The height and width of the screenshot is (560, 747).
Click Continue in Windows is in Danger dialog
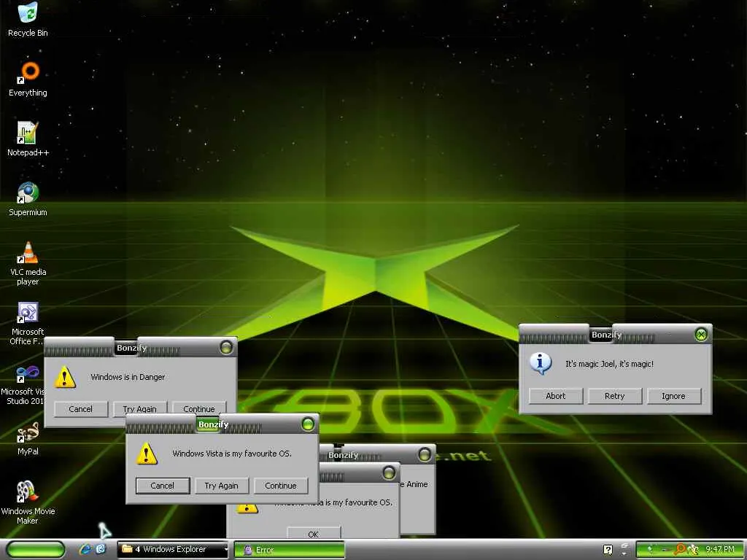tap(198, 408)
